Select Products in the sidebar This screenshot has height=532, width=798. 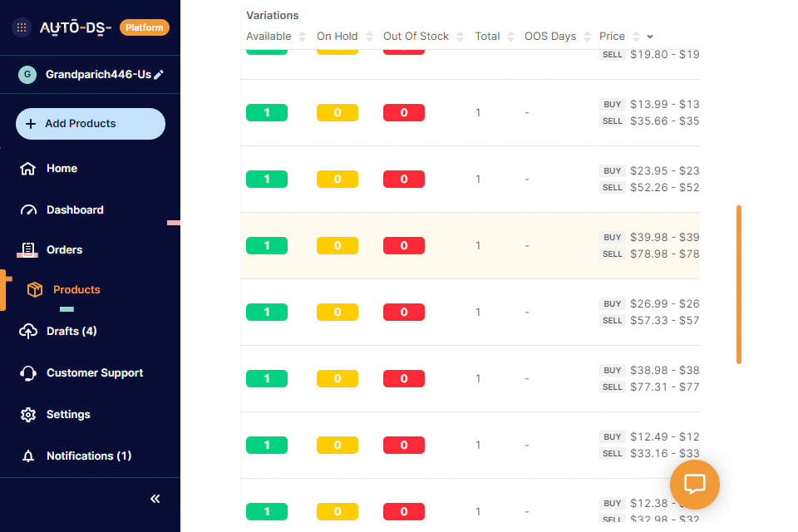(76, 289)
